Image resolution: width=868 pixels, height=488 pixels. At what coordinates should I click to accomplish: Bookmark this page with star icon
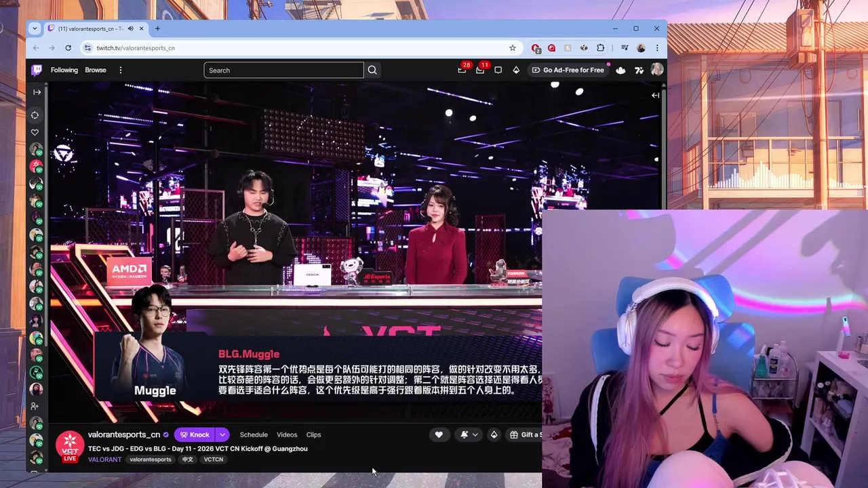[513, 48]
